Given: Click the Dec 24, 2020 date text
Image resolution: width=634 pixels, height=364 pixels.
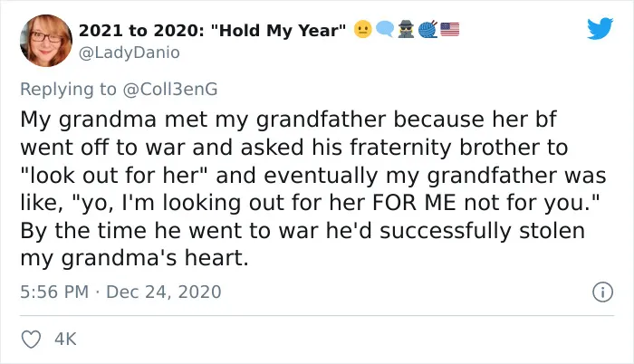Looking at the screenshot, I should pos(164,292).
